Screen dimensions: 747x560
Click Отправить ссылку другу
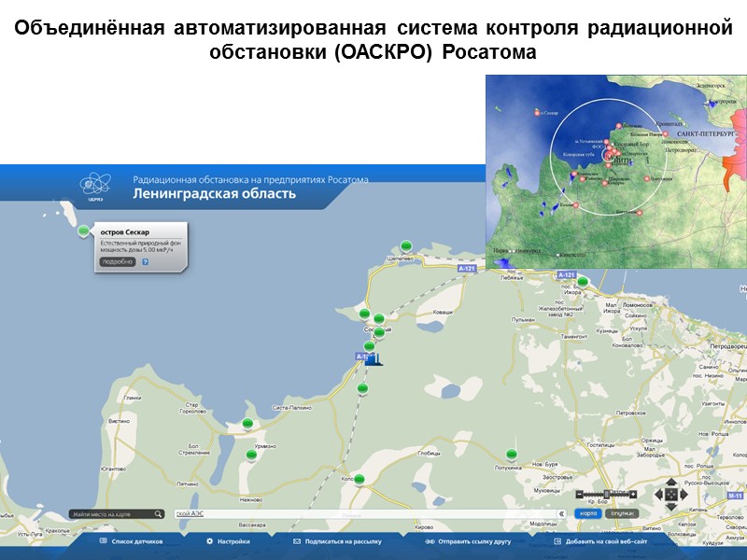point(468,541)
